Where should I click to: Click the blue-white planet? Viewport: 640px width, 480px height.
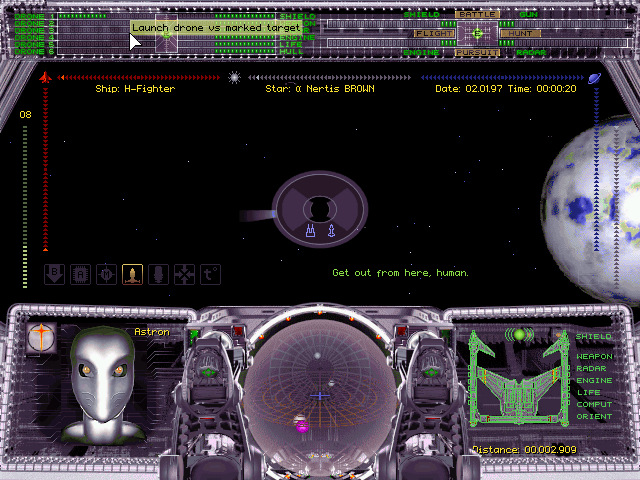click(591, 210)
